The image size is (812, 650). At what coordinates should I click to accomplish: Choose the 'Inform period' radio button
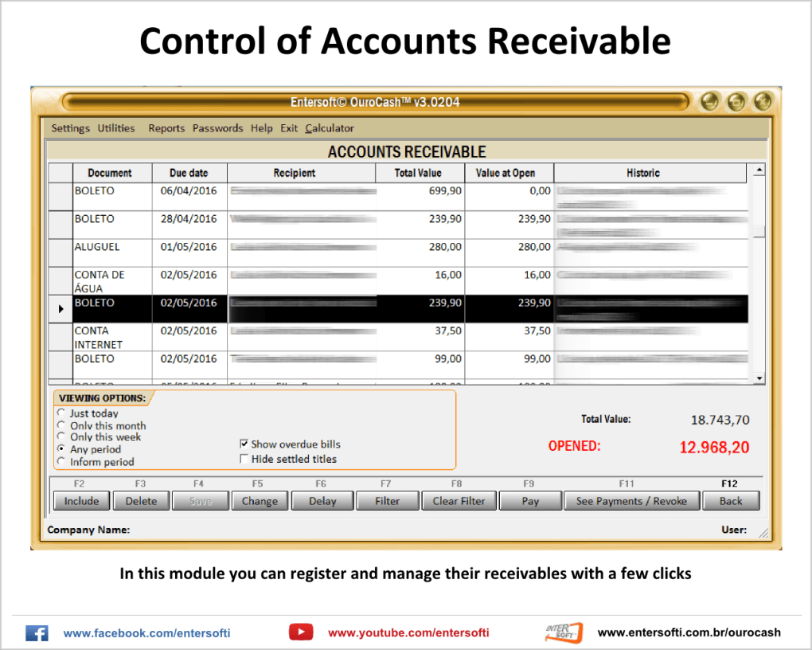(62, 462)
